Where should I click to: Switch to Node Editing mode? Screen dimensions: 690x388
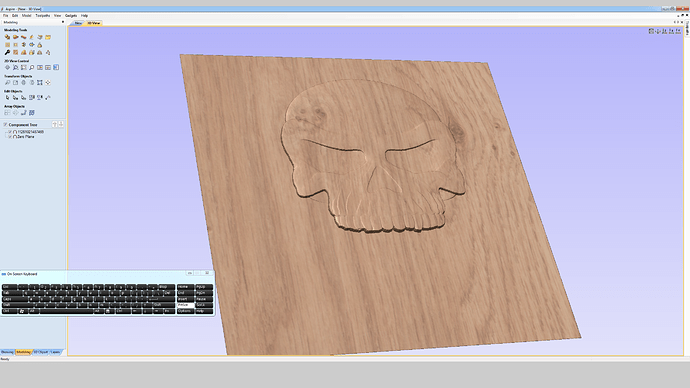click(x=15, y=97)
